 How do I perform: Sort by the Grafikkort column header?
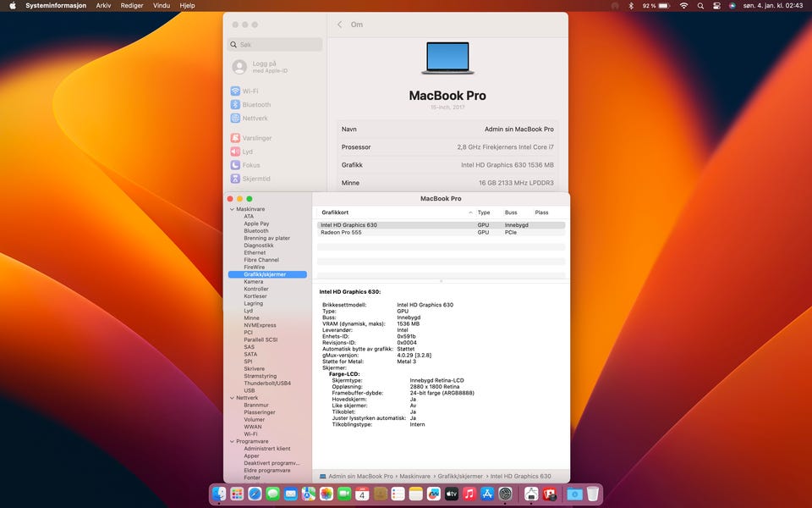pyautogui.click(x=335, y=213)
